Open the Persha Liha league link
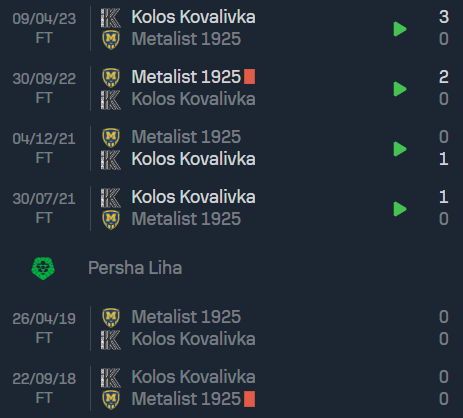The height and width of the screenshot is (418, 463). tap(135, 268)
